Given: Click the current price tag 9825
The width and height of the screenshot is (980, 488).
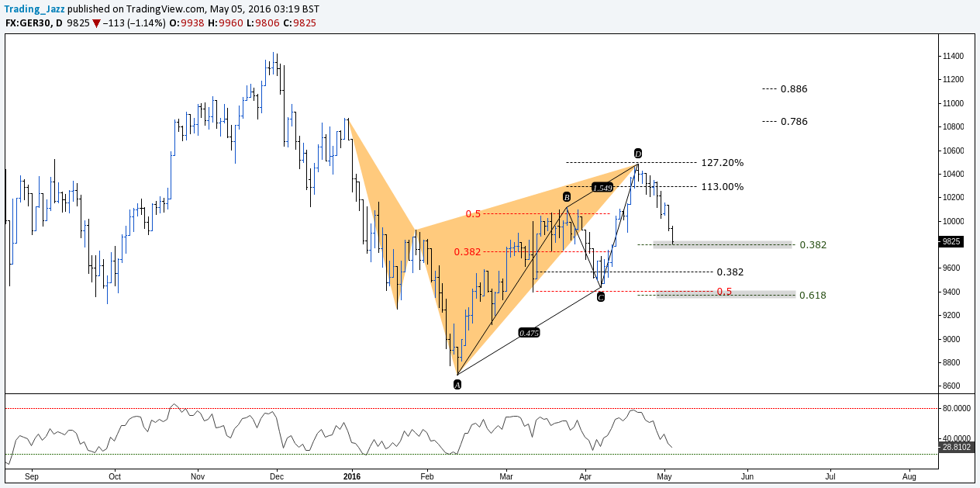Looking at the screenshot, I should coord(952,242).
